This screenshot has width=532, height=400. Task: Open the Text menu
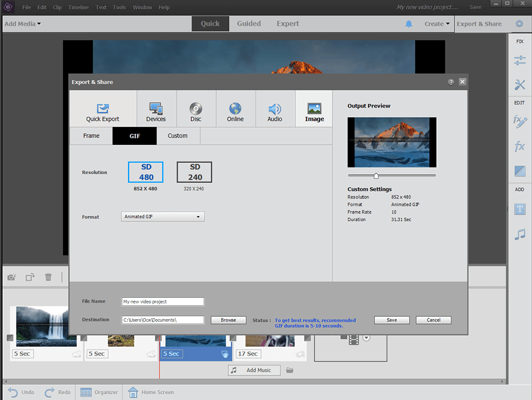(101, 7)
